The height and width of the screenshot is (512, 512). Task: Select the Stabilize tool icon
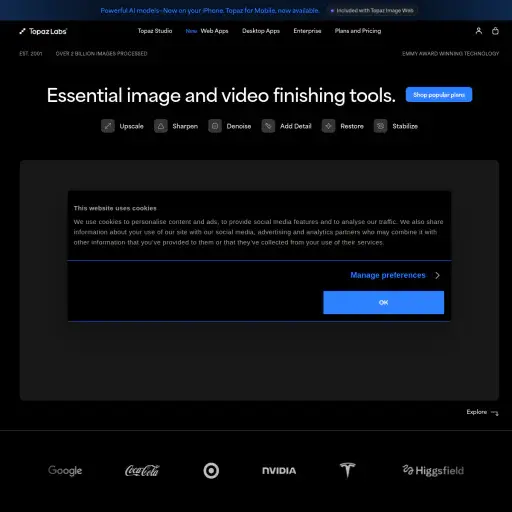[380, 126]
